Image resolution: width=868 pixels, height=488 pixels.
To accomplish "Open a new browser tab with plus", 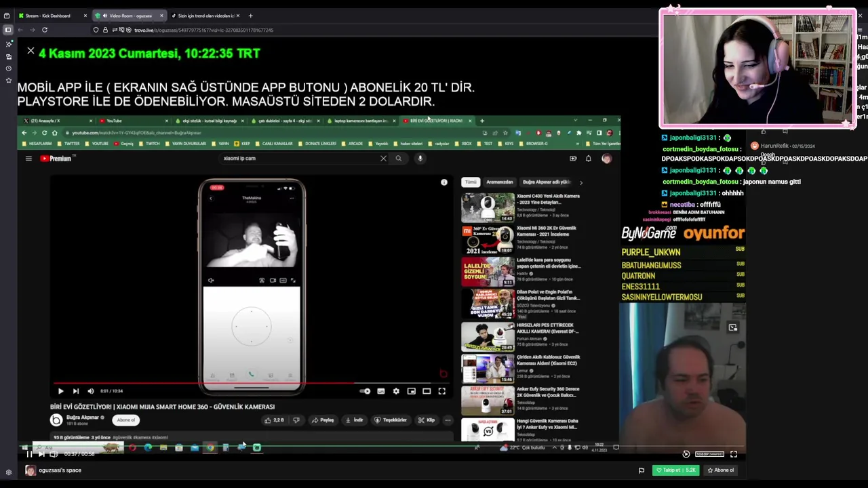I will (x=250, y=16).
